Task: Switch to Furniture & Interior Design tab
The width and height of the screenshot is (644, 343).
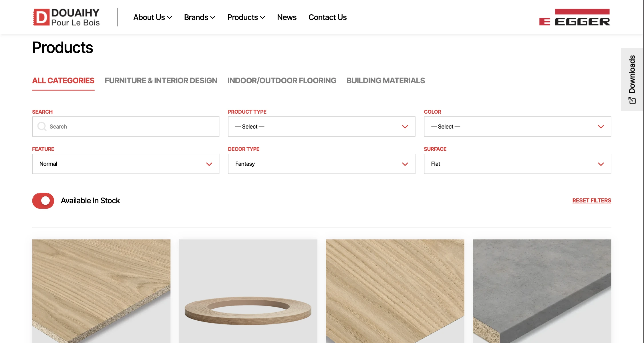Action: 161,81
